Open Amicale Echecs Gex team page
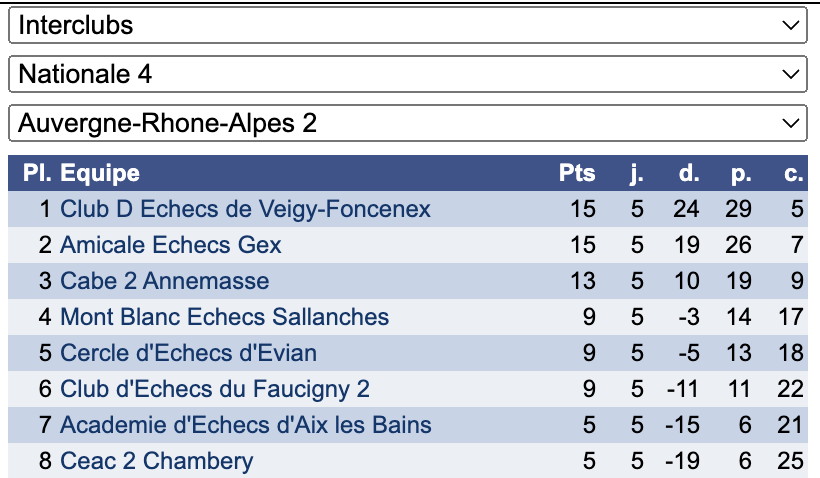 pos(170,245)
